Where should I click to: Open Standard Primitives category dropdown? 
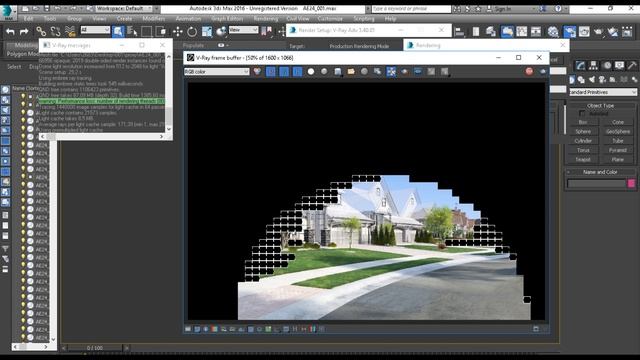602,92
